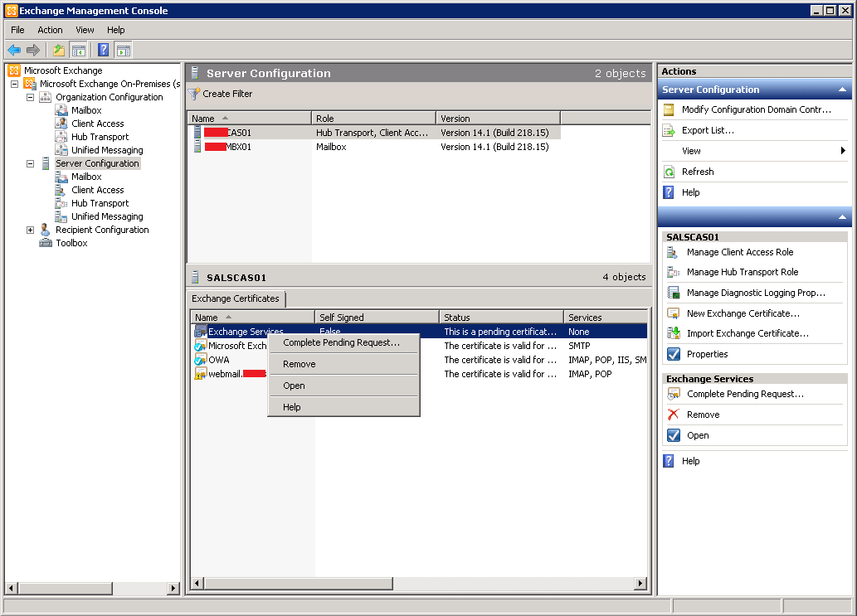The height and width of the screenshot is (616, 857).
Task: Click the Status column header
Action: (502, 318)
